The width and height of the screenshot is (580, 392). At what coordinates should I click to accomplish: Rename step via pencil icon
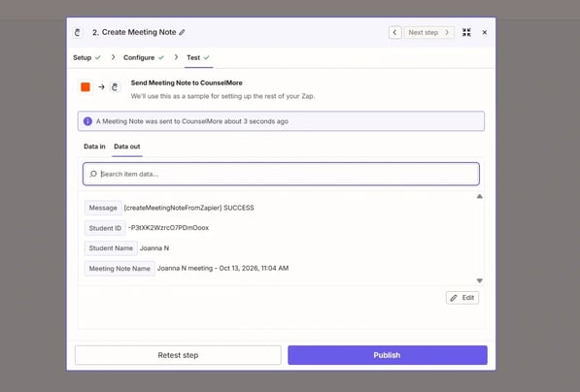[182, 33]
